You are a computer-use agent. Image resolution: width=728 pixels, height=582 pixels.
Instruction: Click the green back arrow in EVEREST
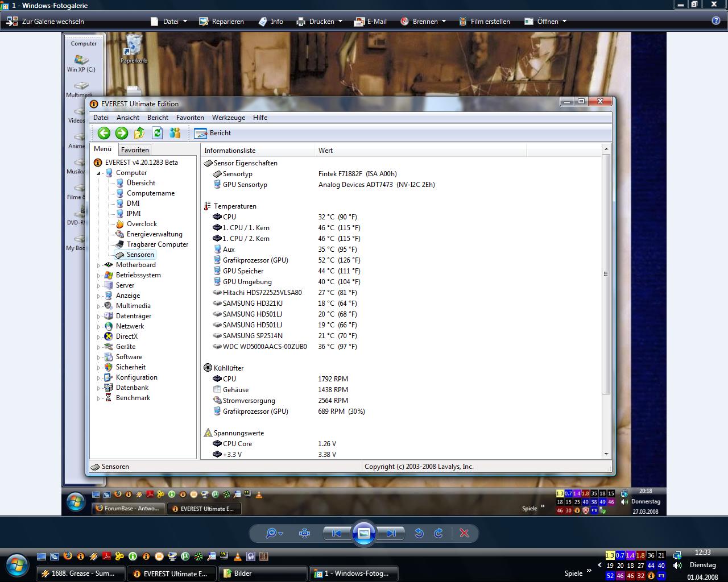click(104, 133)
